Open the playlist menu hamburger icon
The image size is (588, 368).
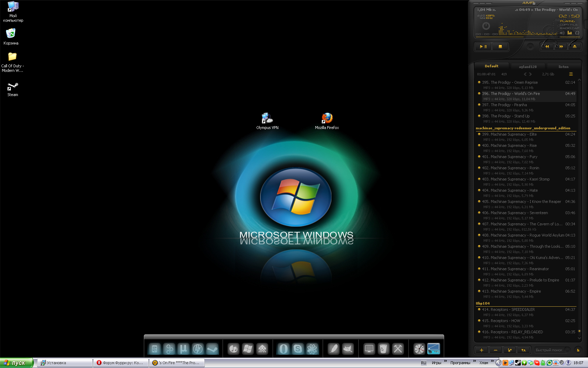coord(571,74)
